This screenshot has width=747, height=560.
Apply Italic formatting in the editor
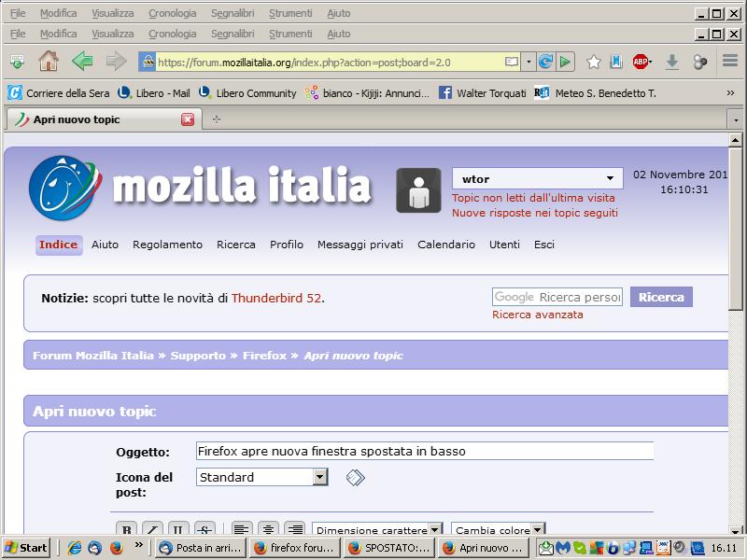pos(152,529)
